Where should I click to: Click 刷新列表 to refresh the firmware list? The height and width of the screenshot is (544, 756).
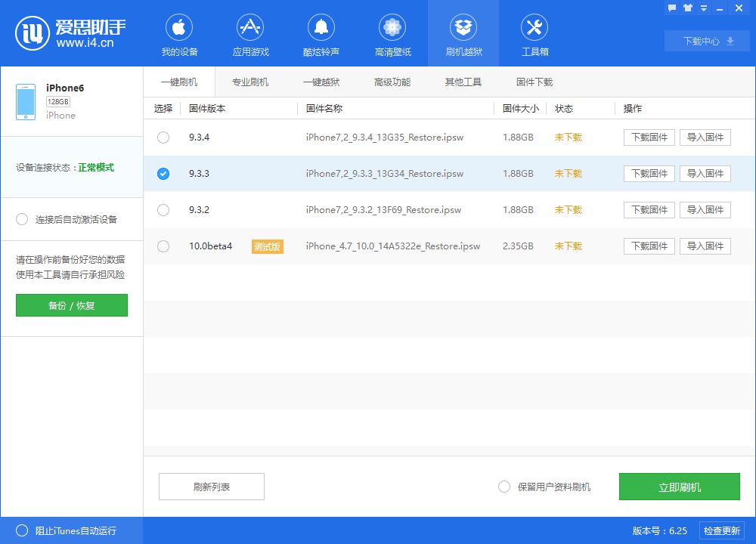[x=211, y=487]
